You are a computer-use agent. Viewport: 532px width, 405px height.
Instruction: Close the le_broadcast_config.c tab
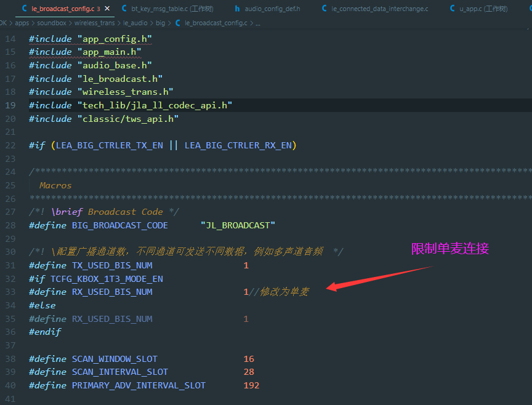click(107, 9)
